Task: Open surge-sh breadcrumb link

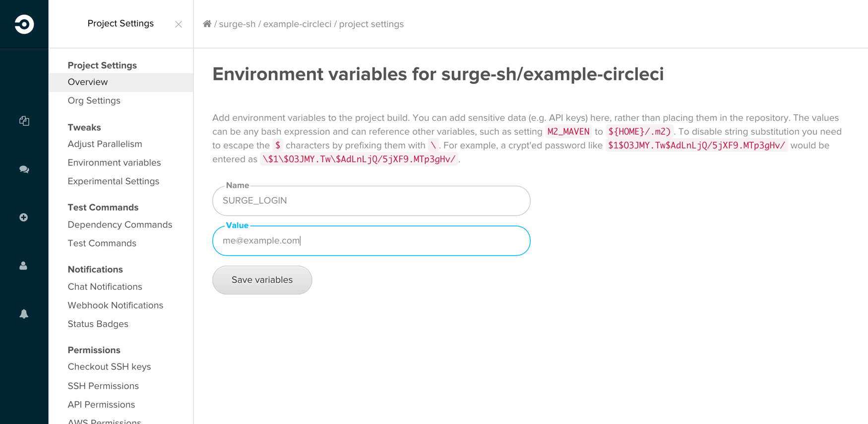Action: pyautogui.click(x=237, y=24)
